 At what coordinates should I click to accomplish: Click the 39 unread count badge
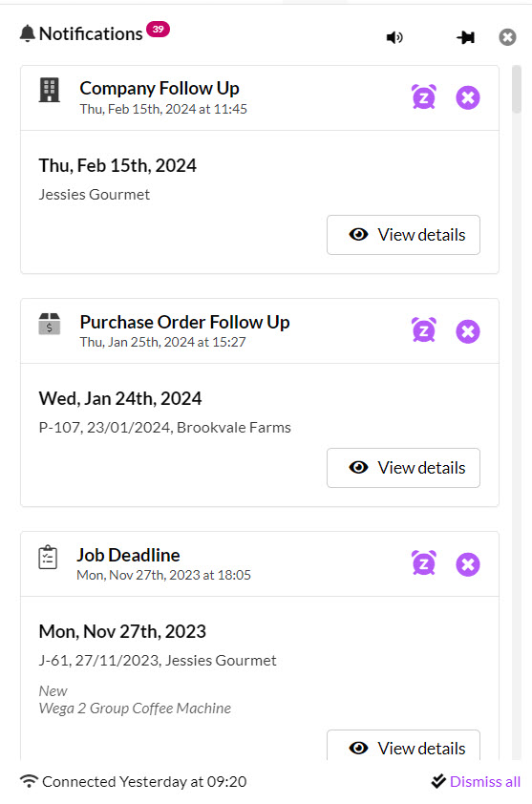(158, 30)
